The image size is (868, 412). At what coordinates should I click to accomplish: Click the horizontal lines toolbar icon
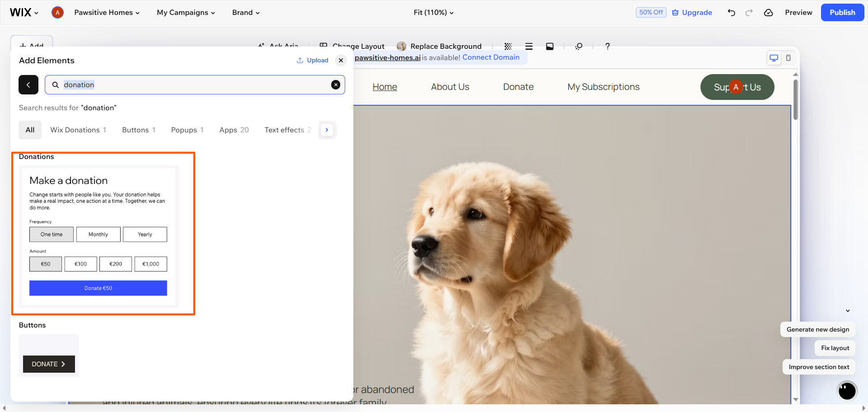pyautogui.click(x=529, y=46)
